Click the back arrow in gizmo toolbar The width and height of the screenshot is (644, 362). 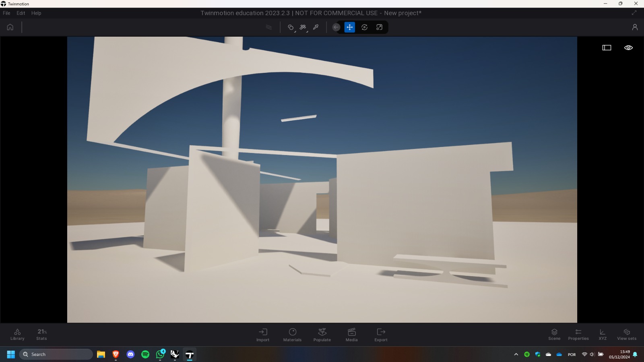point(336,27)
